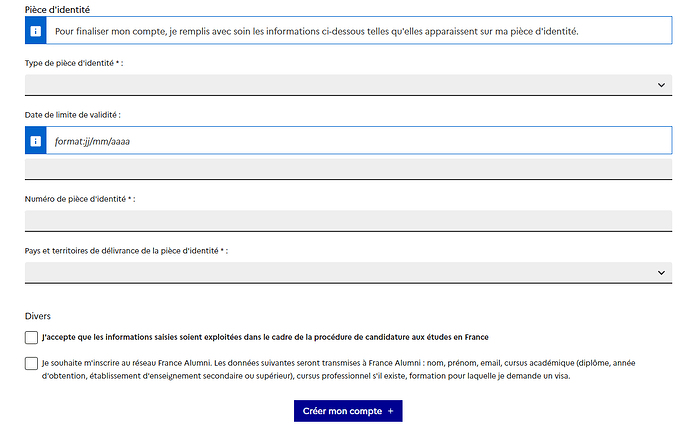Click the 'Pour finaliser mon compte' information banner
689x439 pixels.
point(348,30)
